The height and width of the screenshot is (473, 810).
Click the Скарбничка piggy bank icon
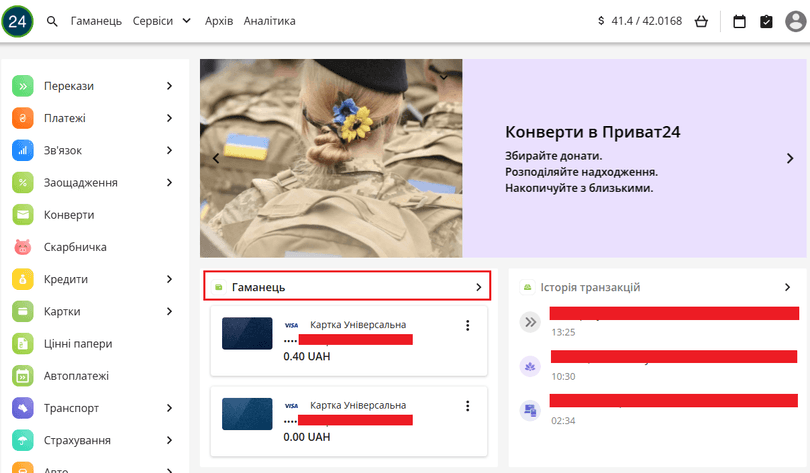(x=23, y=247)
